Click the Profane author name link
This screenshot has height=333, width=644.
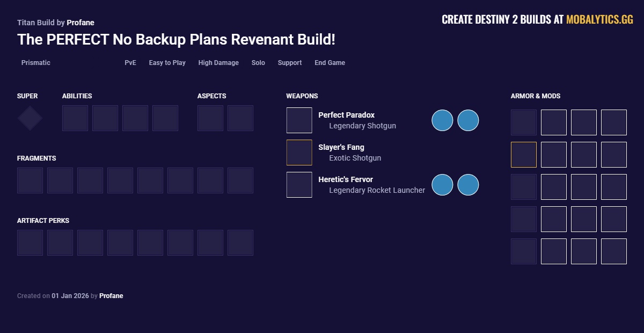pos(81,23)
